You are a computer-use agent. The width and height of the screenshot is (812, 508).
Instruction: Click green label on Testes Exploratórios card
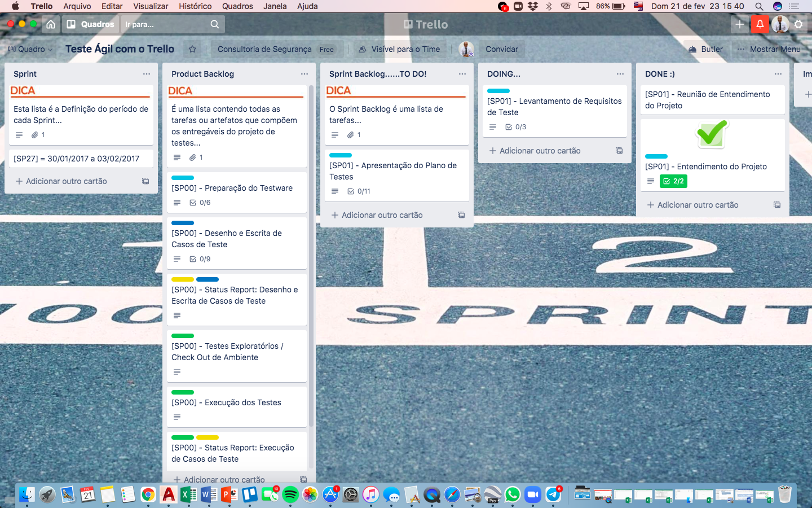click(x=183, y=336)
